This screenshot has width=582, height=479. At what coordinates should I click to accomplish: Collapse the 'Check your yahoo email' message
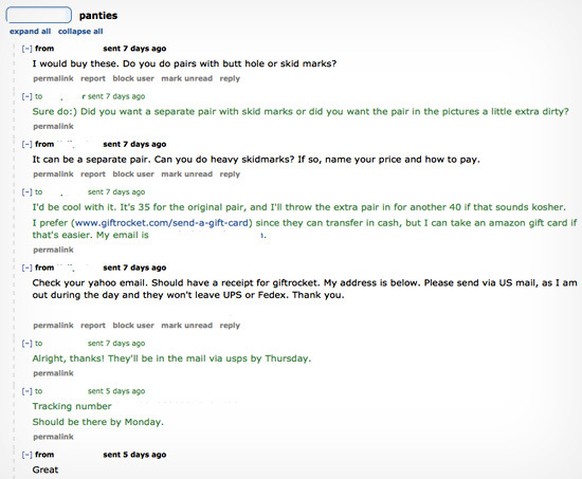point(27,268)
